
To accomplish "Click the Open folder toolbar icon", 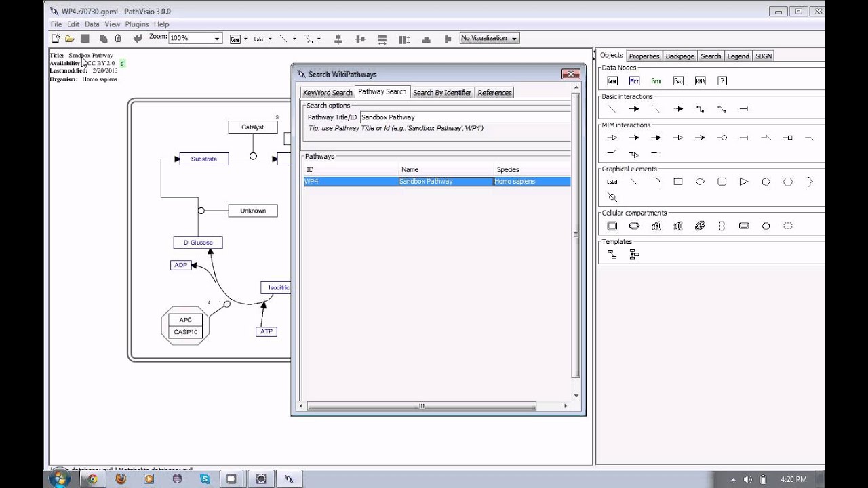I will click(70, 39).
